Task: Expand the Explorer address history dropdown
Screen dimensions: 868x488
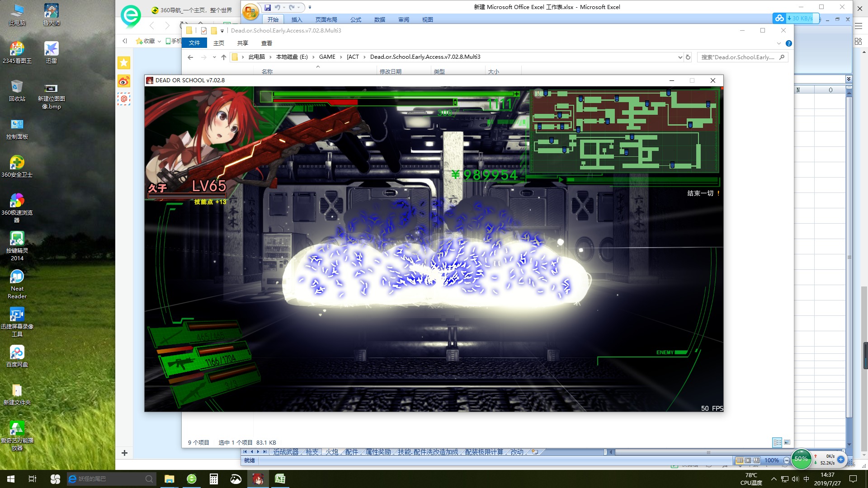Action: coord(680,57)
